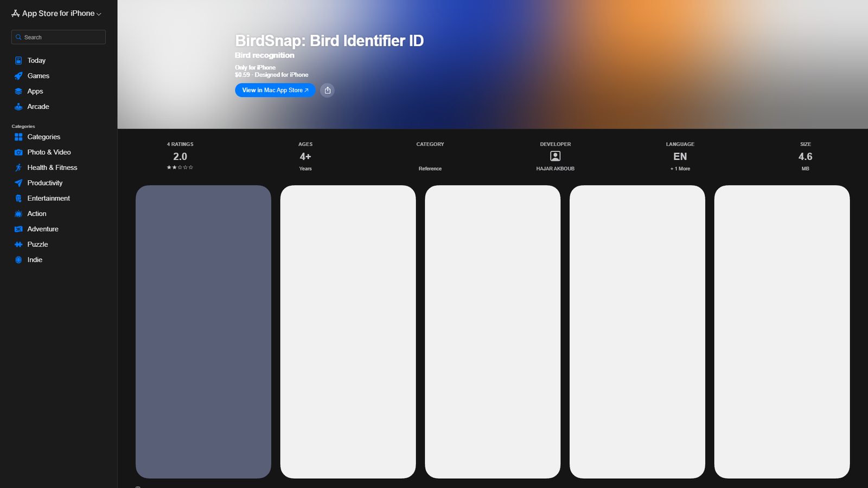Image resolution: width=868 pixels, height=488 pixels.
Task: Open the dark blue first screenshot
Action: pyautogui.click(x=203, y=332)
